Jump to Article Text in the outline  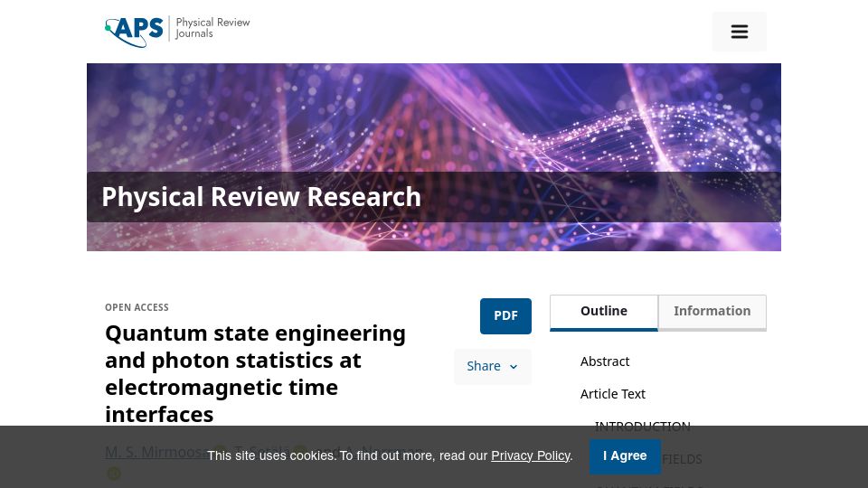pos(612,394)
